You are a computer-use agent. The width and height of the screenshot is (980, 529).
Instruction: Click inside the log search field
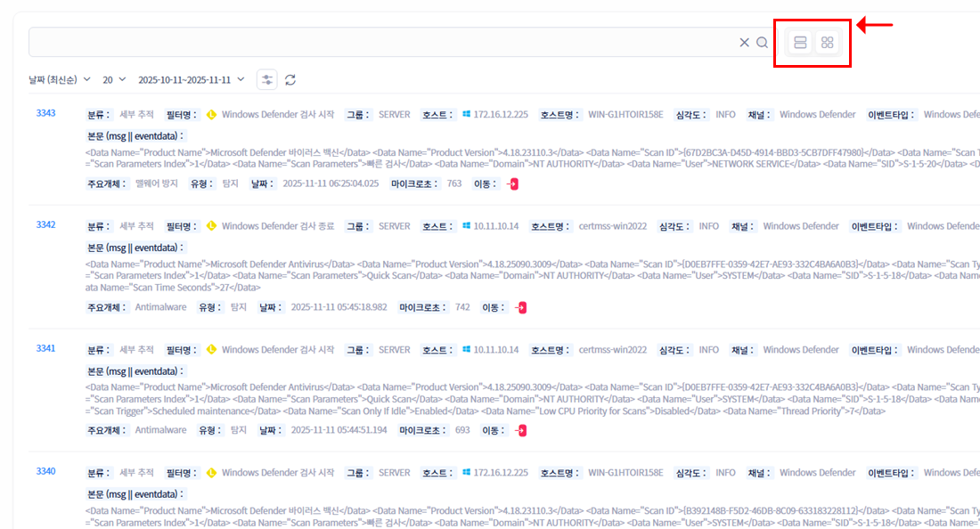(383, 43)
